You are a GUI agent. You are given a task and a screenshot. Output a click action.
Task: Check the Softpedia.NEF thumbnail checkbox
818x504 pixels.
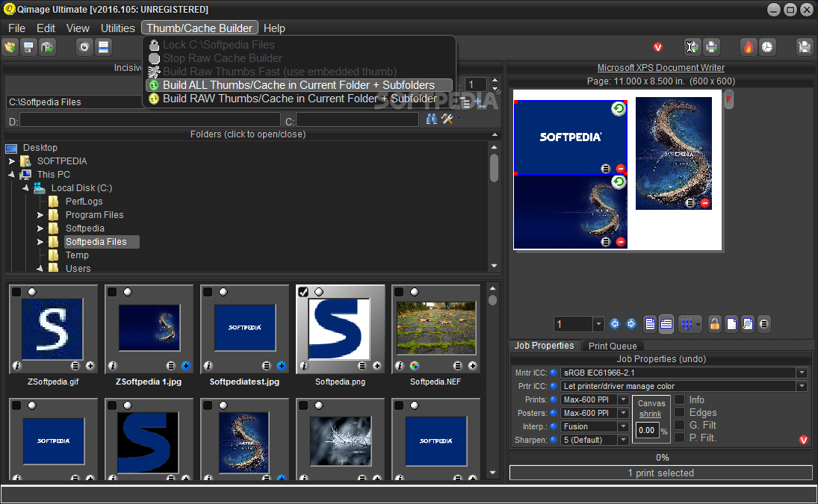pos(399,292)
